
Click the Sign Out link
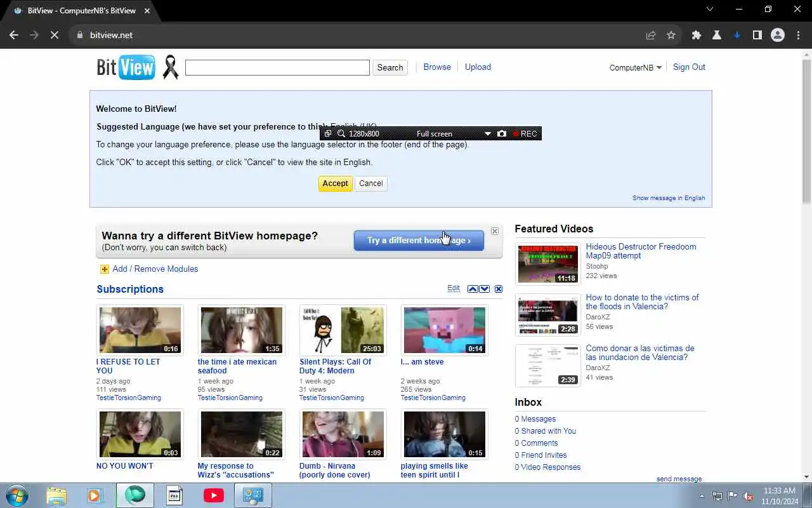coord(689,67)
